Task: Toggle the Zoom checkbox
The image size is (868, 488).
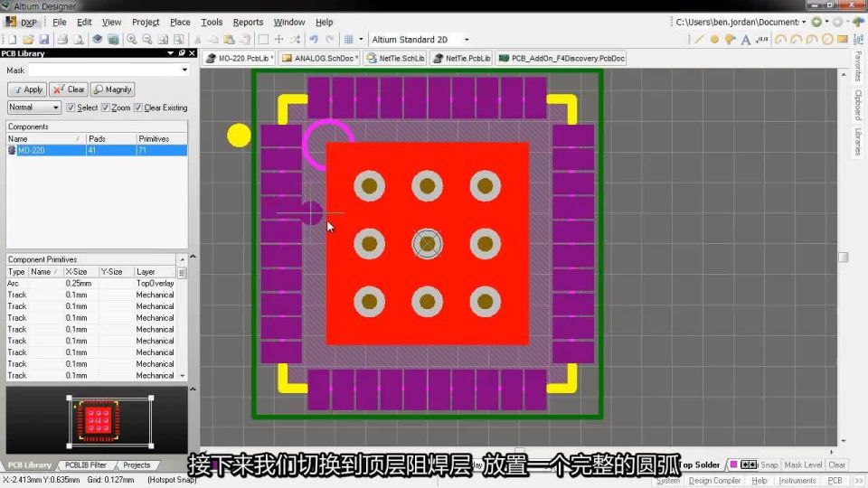Action: click(105, 108)
